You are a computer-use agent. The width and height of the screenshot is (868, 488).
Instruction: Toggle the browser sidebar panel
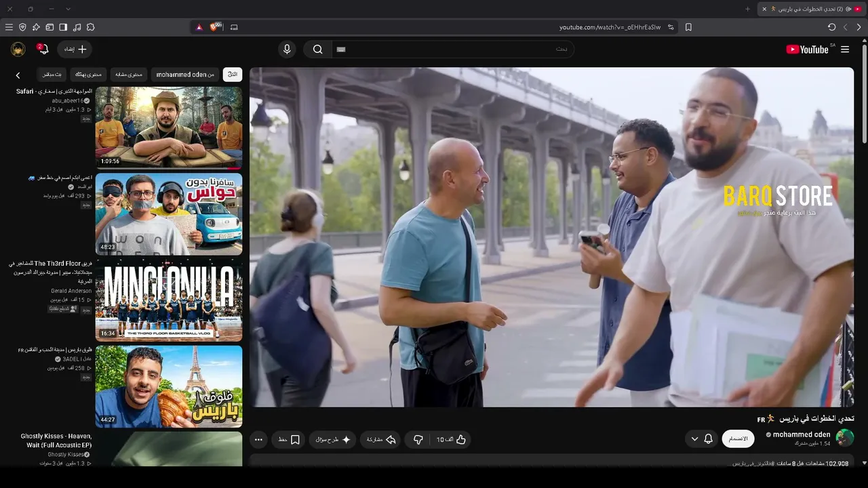click(x=63, y=27)
